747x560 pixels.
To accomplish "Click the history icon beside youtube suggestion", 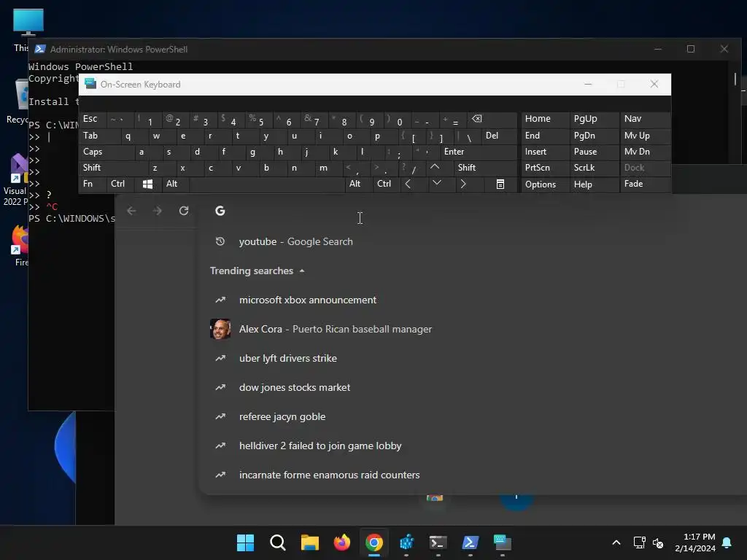I will [x=220, y=241].
